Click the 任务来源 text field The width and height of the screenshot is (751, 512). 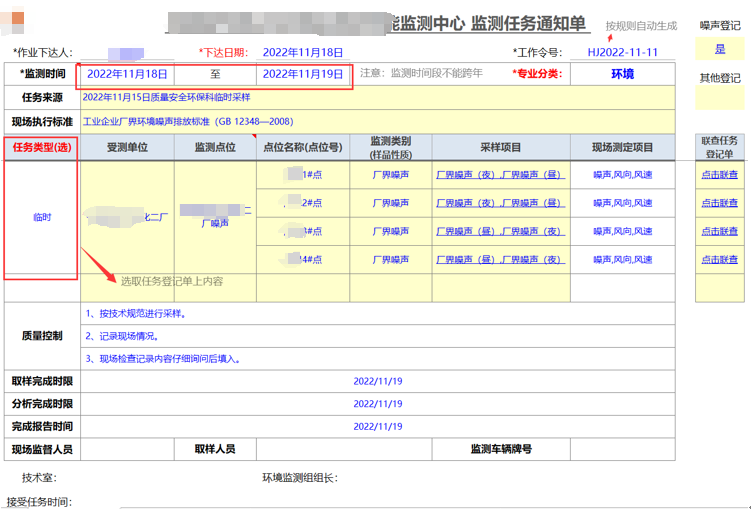[380, 97]
